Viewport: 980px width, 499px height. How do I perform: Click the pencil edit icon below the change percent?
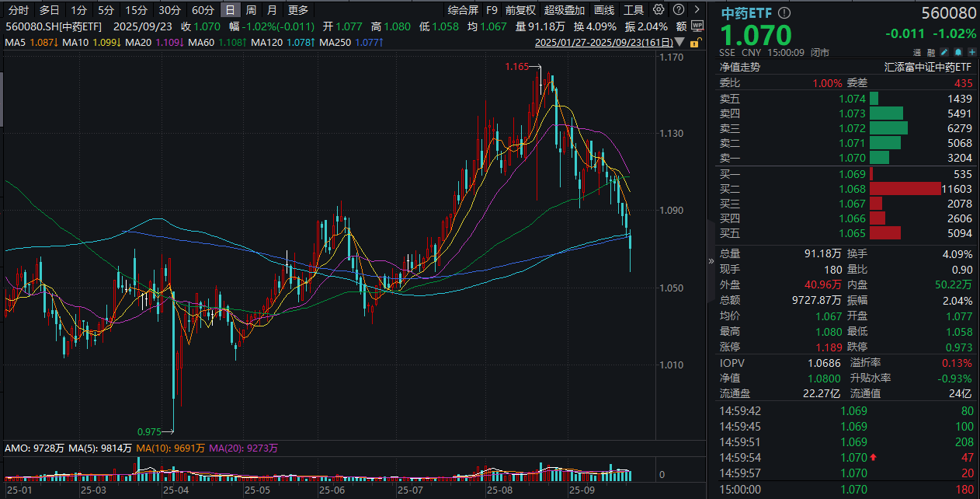[944, 51]
